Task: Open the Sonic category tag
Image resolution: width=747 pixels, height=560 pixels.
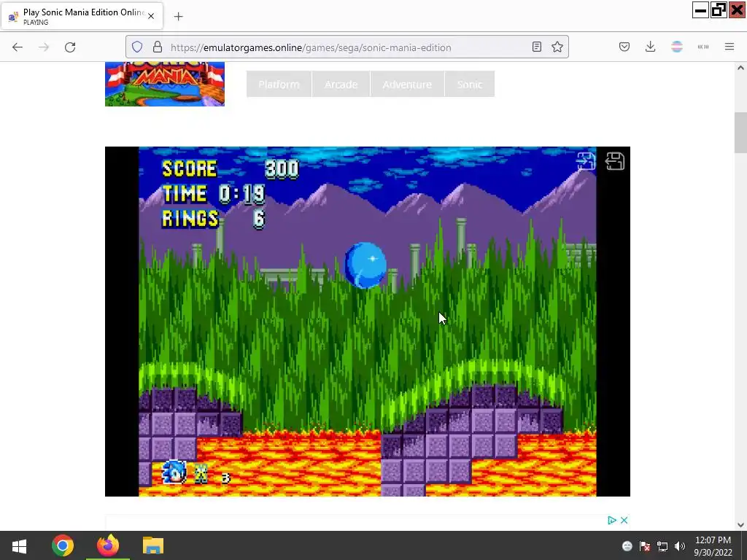Action: coord(470,85)
